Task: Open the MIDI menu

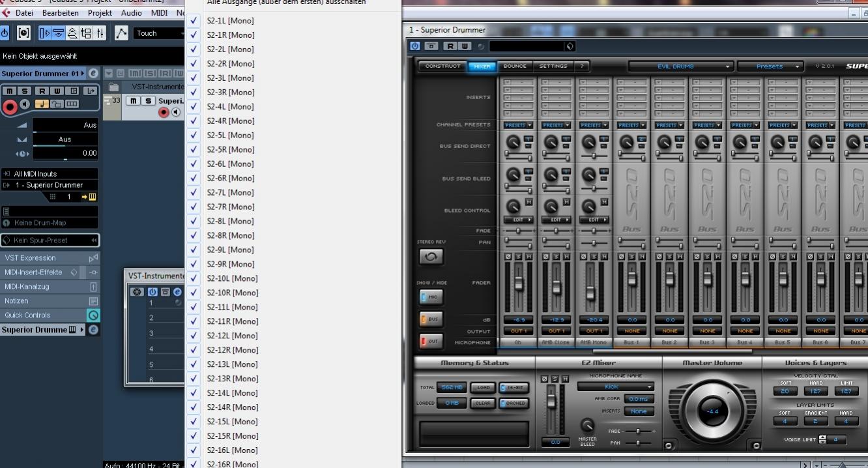Action: [x=159, y=13]
